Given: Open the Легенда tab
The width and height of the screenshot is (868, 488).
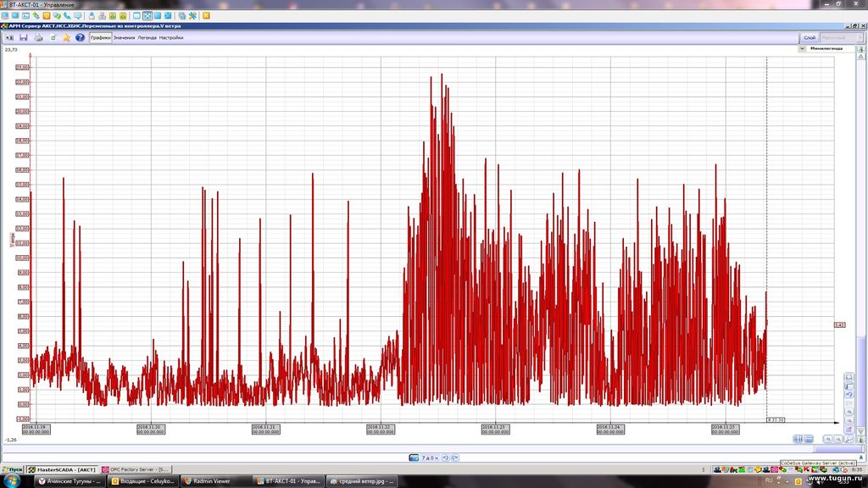Looking at the screenshot, I should click(x=147, y=37).
